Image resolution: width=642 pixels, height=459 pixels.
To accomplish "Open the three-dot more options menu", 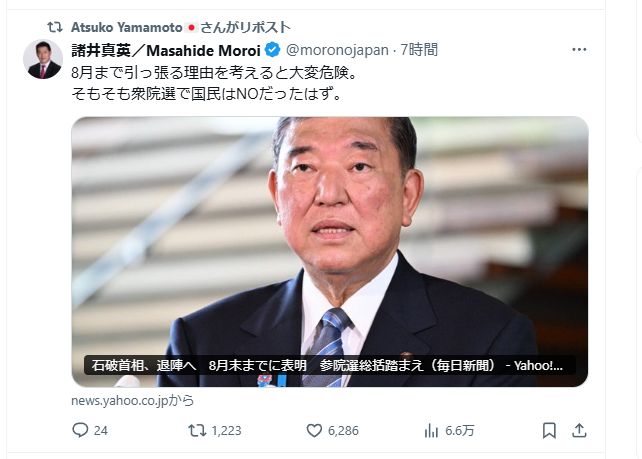I will 579,50.
